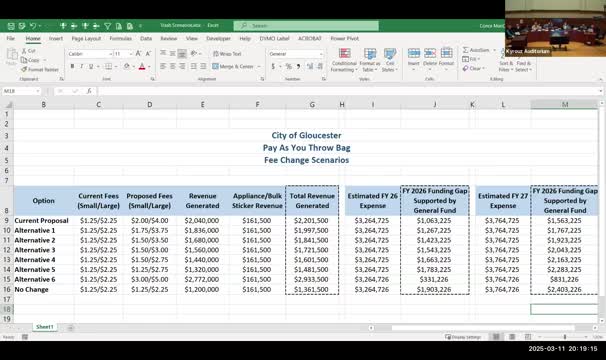Decrease font size with smaller A icon
The width and height of the screenshot is (606, 360).
pos(148,54)
